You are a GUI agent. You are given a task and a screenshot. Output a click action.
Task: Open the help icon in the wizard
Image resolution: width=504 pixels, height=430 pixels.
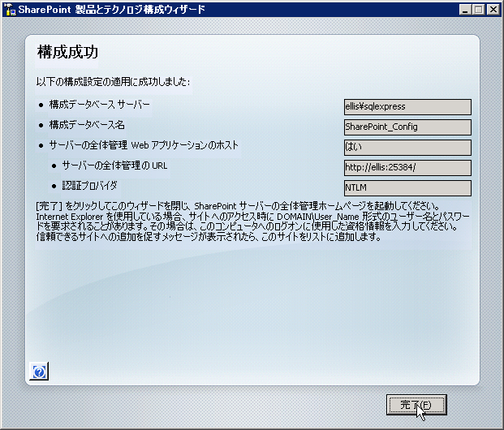click(40, 372)
